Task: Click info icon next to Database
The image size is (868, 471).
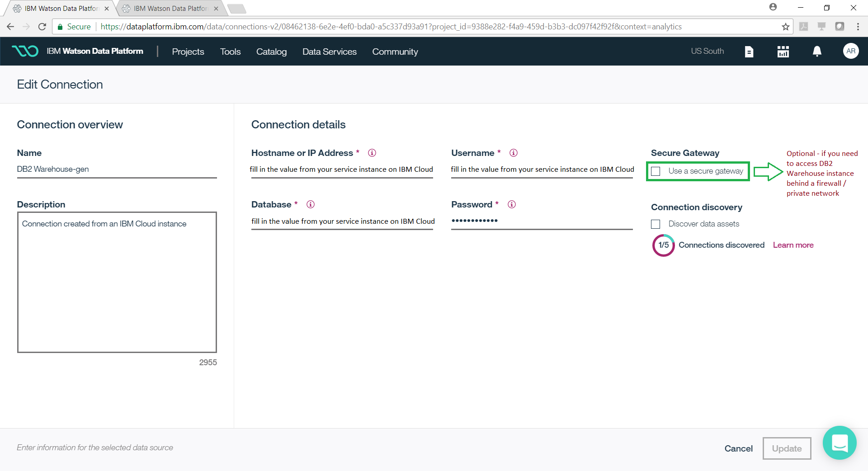Action: click(311, 204)
